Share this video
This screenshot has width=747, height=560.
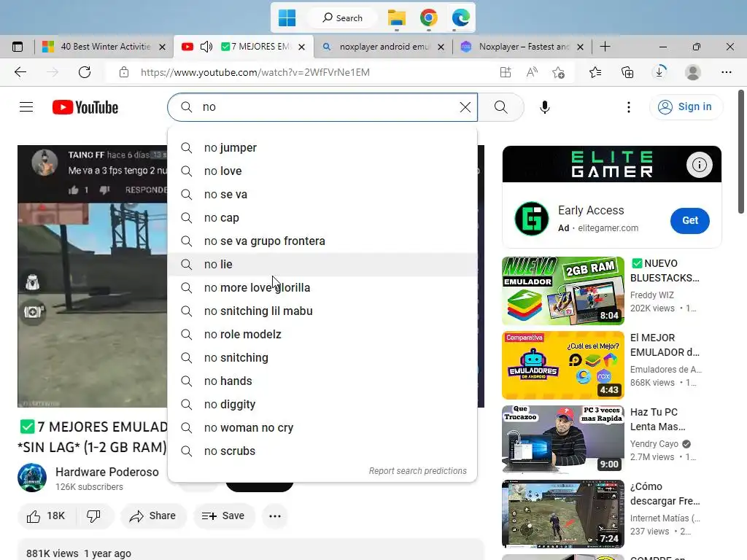[153, 516]
